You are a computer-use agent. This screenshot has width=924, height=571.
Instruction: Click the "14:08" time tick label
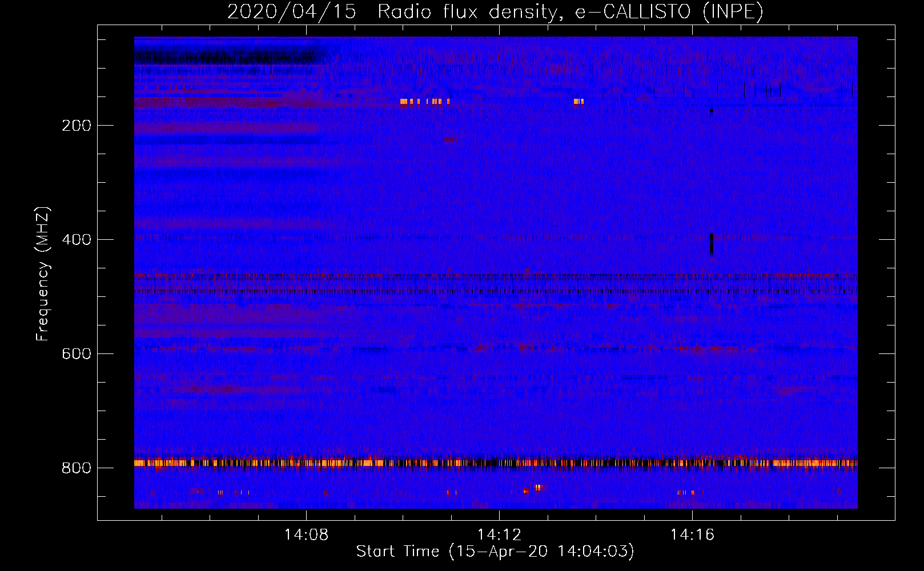(x=307, y=534)
